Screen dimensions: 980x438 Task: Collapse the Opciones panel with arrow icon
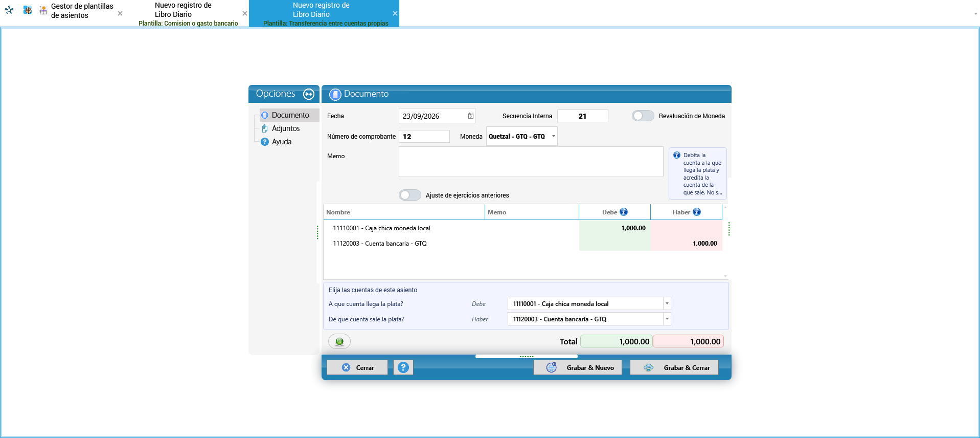click(x=309, y=94)
